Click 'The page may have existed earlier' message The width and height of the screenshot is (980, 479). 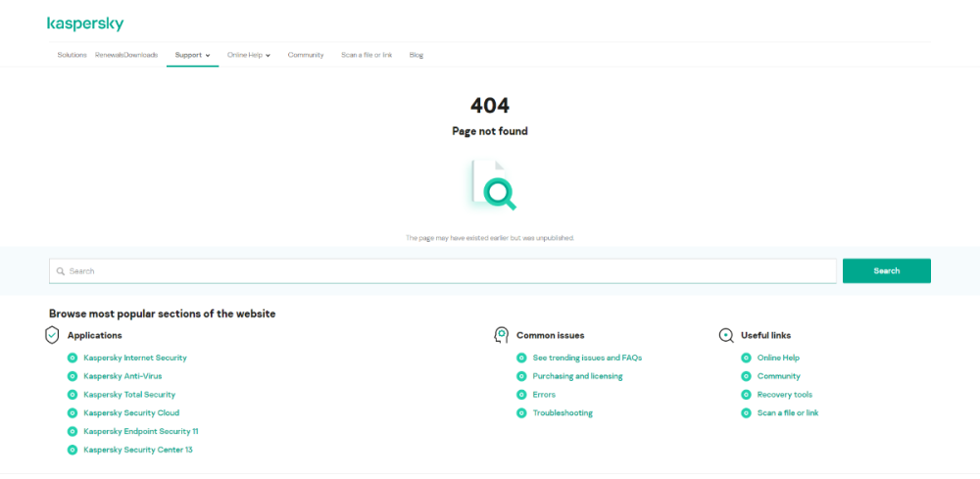tap(490, 238)
